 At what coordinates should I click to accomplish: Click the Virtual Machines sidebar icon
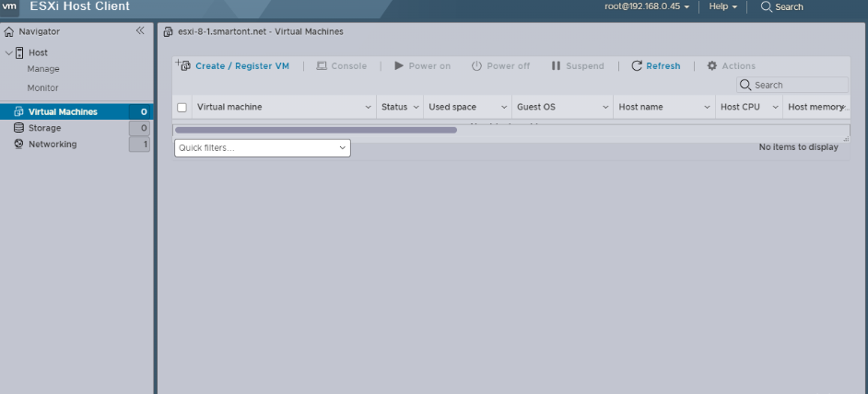pos(18,111)
